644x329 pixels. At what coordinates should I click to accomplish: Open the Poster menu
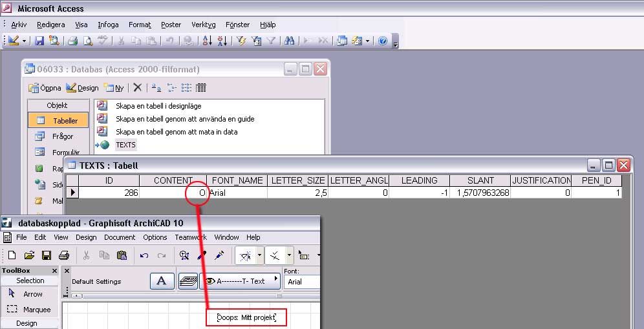[x=171, y=25]
